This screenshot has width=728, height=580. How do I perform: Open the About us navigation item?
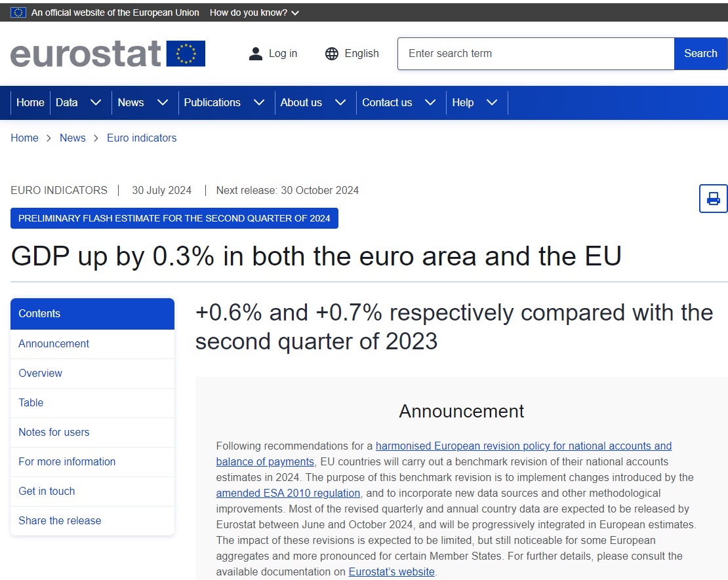point(301,102)
